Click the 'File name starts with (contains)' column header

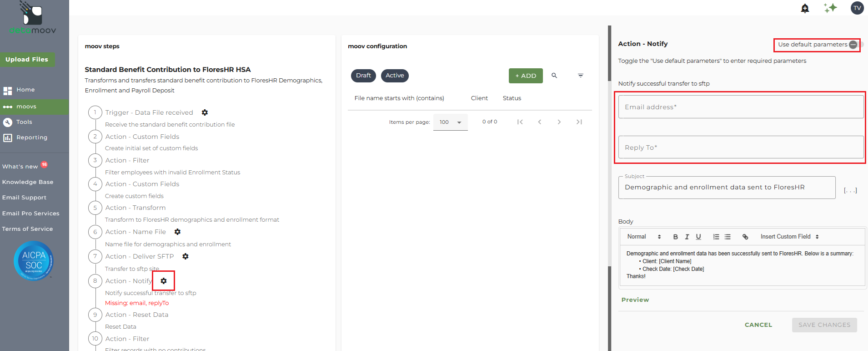coord(399,98)
